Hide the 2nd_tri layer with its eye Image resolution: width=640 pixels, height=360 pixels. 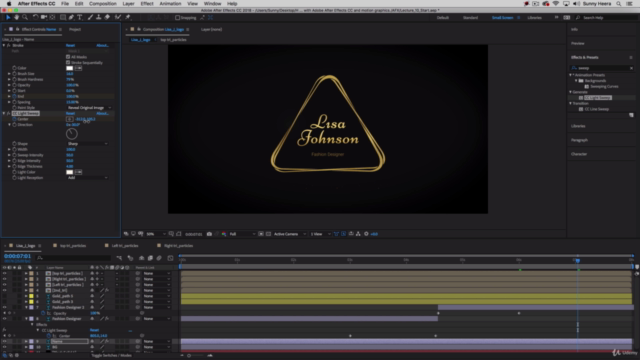pos(4,290)
